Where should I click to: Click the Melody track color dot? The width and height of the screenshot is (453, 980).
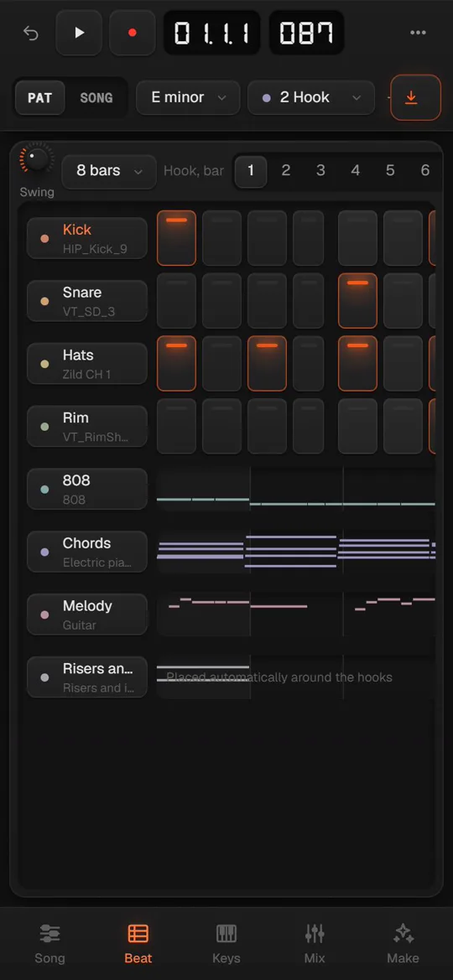44,615
